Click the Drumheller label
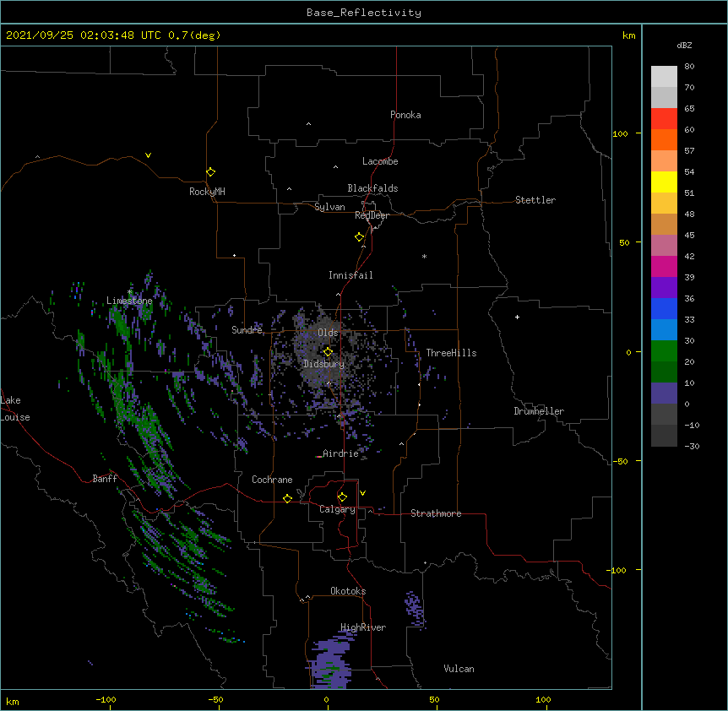 [539, 411]
